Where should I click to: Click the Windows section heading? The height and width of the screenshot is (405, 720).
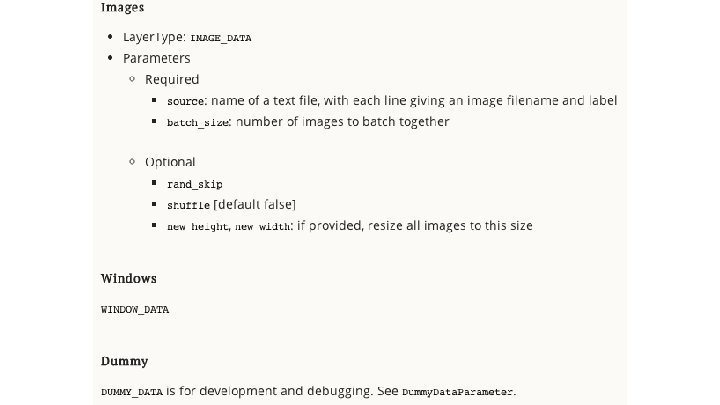129,279
